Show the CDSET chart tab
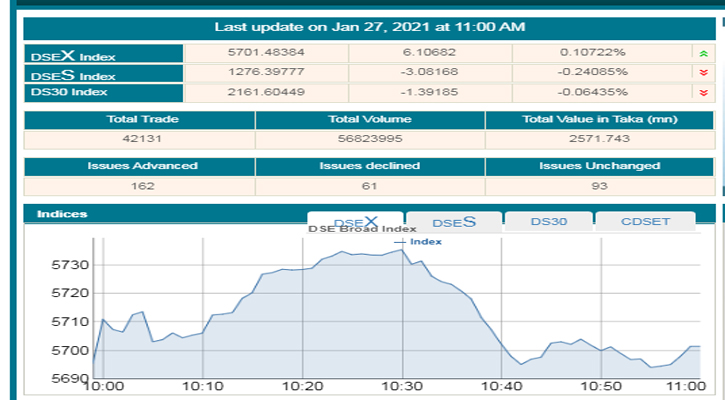This screenshot has height=400, width=725. click(x=645, y=221)
